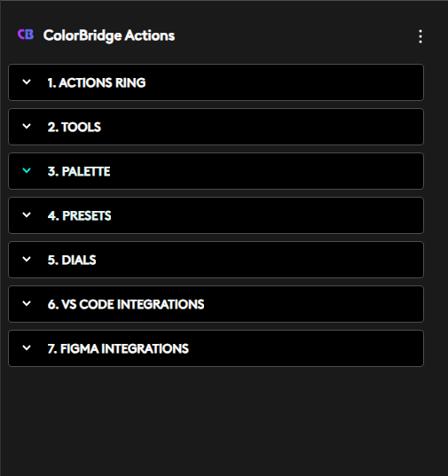The image size is (448, 476).
Task: Open the 2. TOOLS section label
Action: (75, 127)
